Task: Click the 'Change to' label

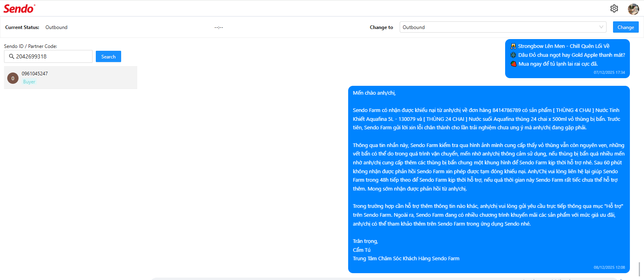Action: pos(381,27)
